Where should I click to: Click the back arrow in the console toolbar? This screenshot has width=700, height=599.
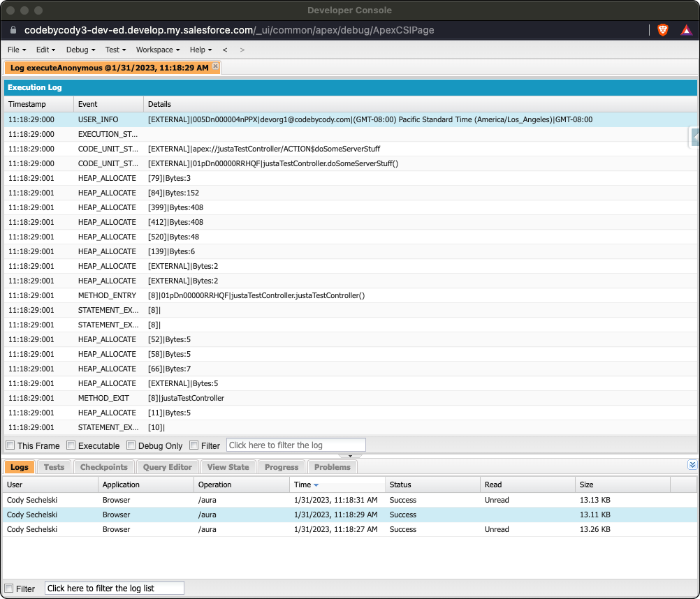pos(225,50)
